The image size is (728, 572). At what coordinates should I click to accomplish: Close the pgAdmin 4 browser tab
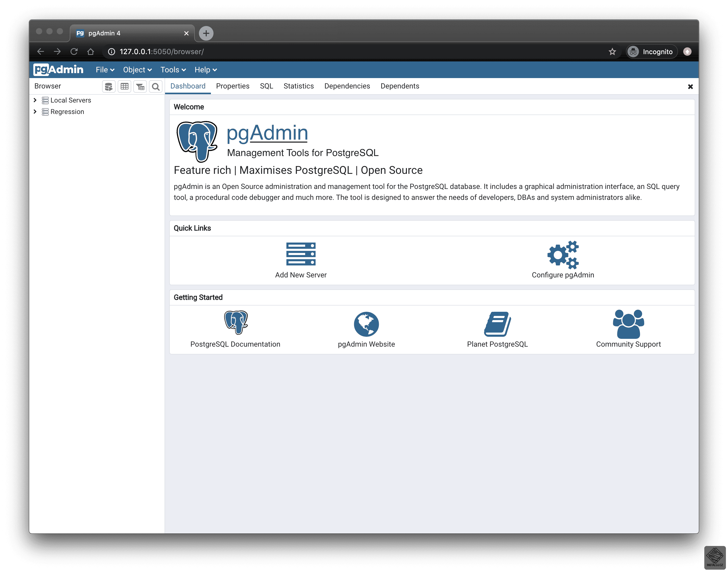click(x=186, y=33)
